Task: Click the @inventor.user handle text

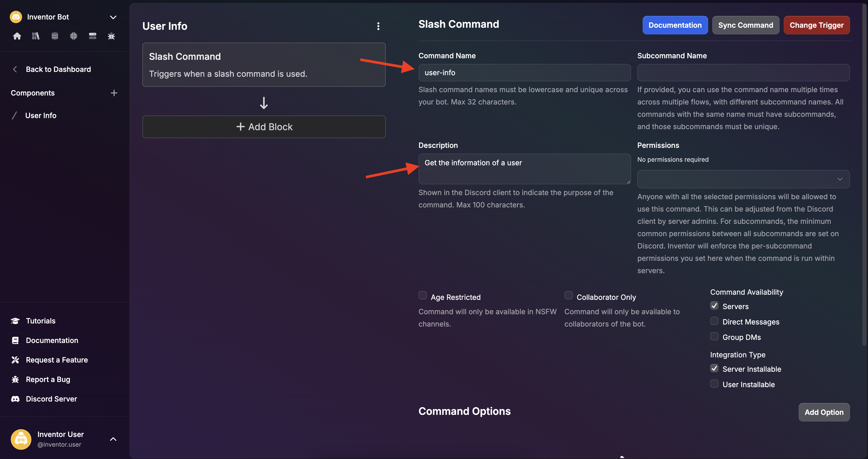Action: (59, 445)
